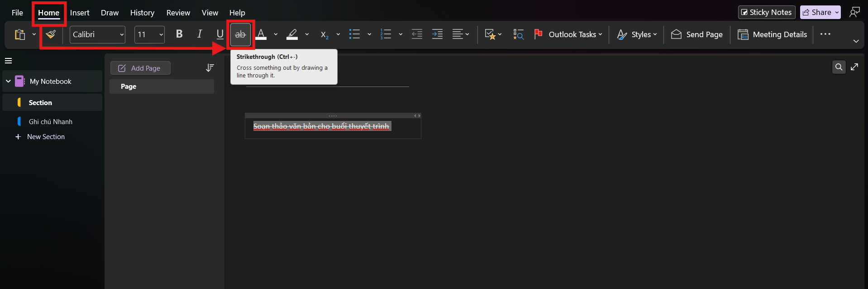Screen dimensions: 868x289
Task: Click the Find Tags icon
Action: pos(518,34)
